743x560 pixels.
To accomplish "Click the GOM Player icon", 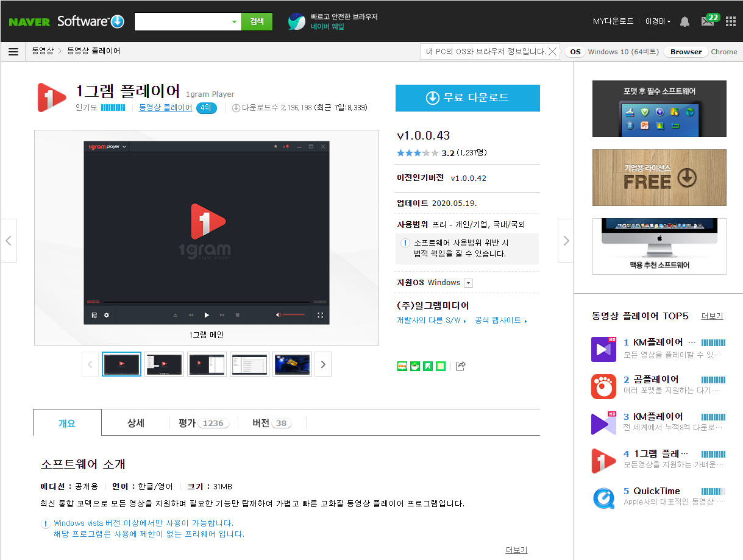I will (x=603, y=386).
